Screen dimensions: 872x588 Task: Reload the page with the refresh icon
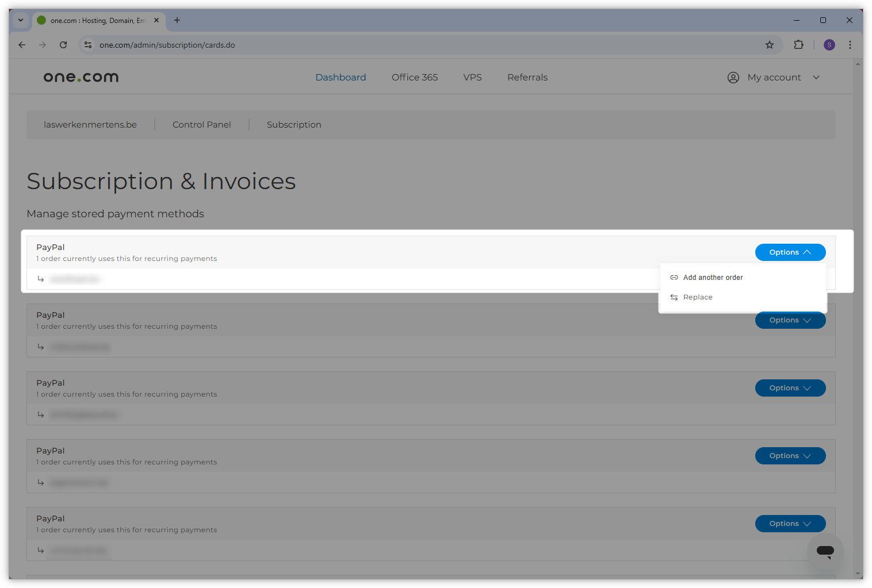coord(63,44)
